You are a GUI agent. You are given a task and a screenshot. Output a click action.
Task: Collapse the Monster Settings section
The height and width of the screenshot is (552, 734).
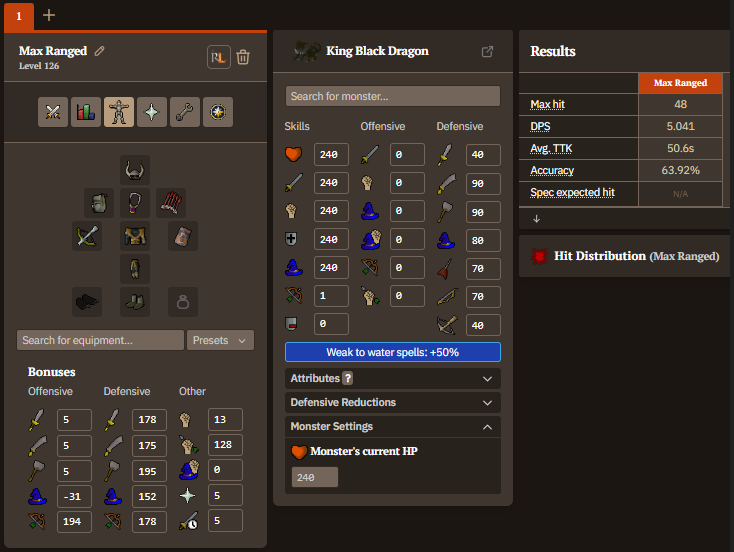coord(392,427)
